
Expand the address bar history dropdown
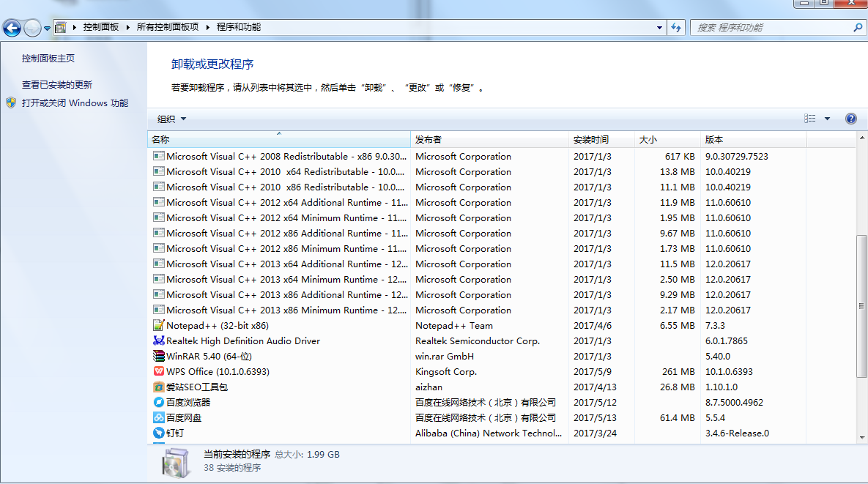659,27
